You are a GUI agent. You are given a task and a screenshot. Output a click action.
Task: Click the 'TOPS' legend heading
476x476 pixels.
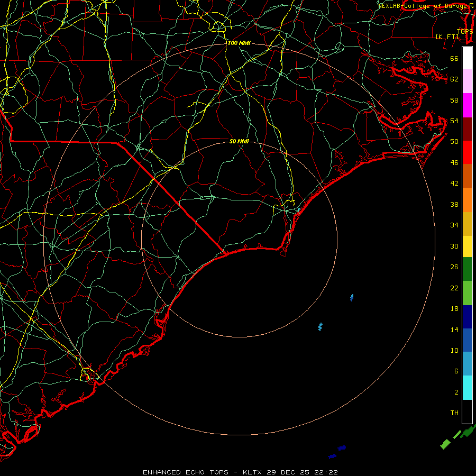click(465, 31)
